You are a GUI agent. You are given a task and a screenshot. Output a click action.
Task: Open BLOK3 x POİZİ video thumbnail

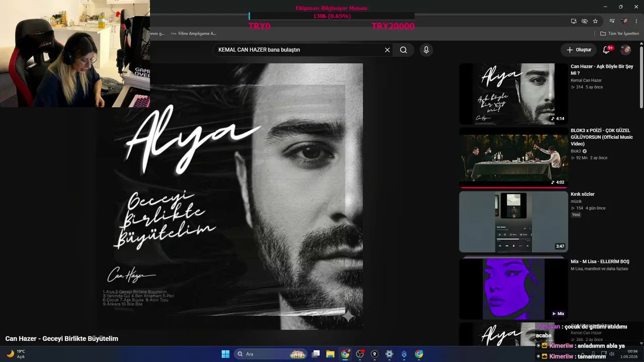pyautogui.click(x=514, y=158)
